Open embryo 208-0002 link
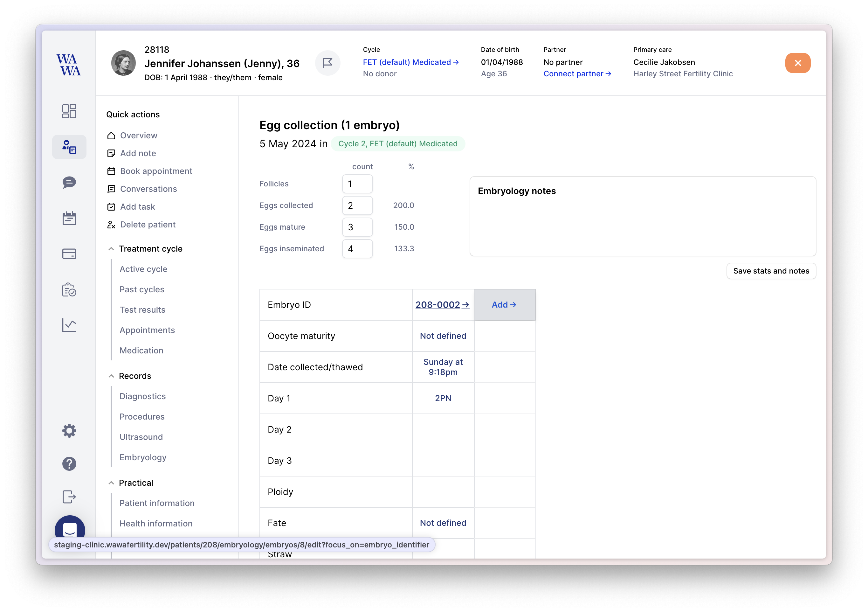 point(442,305)
